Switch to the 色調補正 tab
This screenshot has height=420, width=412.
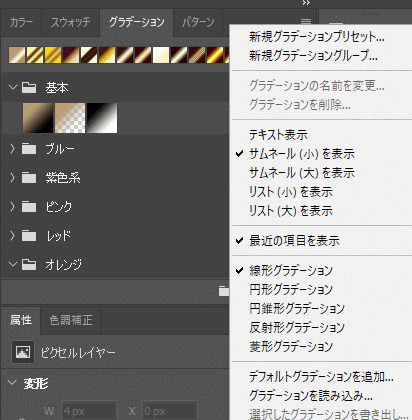71,320
